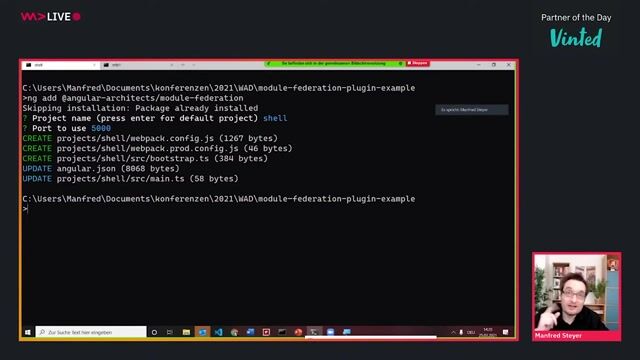Screen dimensions: 640x360
Task: Open Task View in taskbar
Action: pyautogui.click(x=170, y=332)
